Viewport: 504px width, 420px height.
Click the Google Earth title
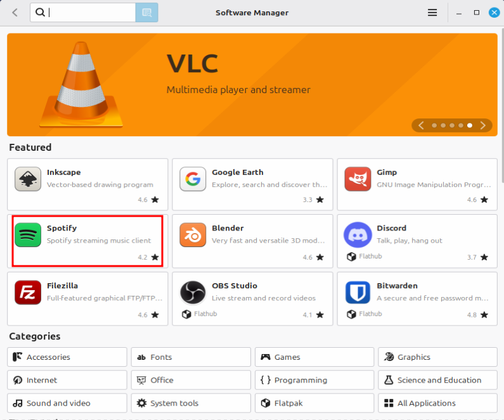coord(238,172)
